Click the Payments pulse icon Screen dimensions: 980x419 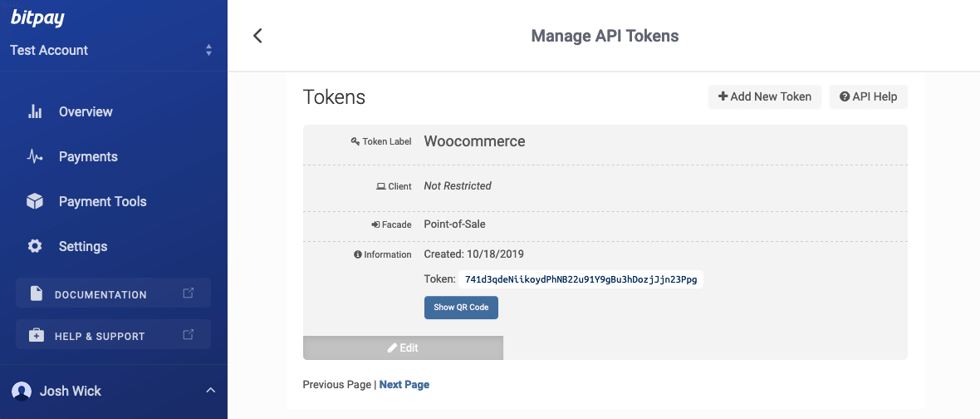[x=35, y=156]
